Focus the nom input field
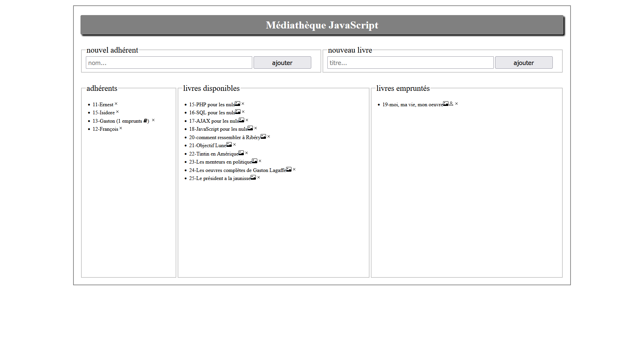644x362 pixels. point(169,63)
